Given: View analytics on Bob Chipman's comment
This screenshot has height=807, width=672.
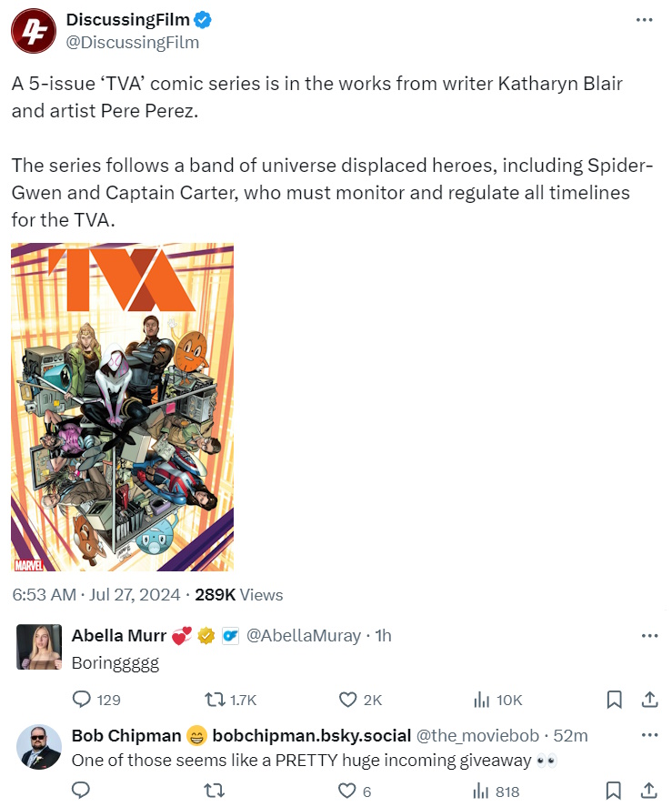Looking at the screenshot, I should (x=482, y=792).
